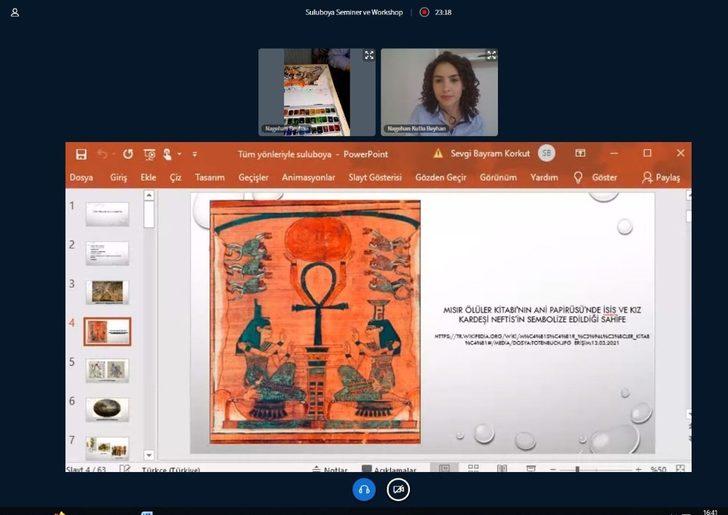Toggle the webcam sharing button
Screen dimensions: 728x515
point(398,489)
